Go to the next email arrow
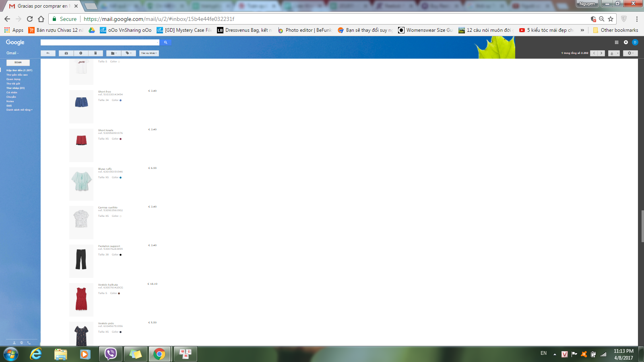Screen dimensions: 644x362 coord(601,53)
